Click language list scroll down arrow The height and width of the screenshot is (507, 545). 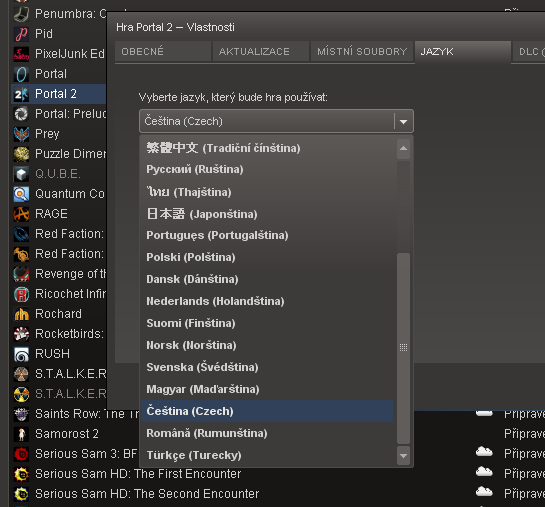(x=403, y=456)
